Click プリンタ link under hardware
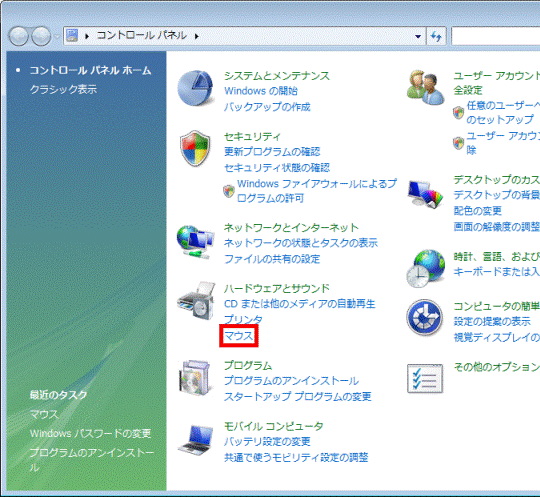Viewport: 540px width, 497px height. (243, 320)
